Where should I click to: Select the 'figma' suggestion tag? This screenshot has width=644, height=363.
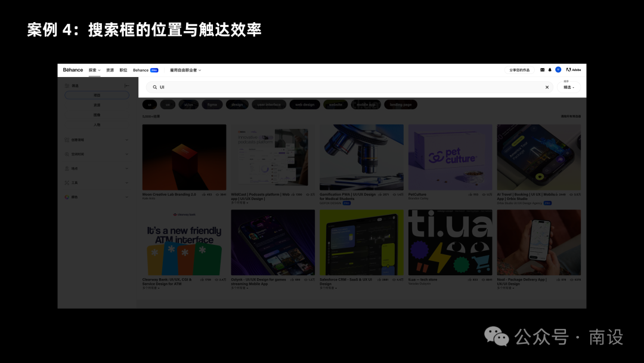pos(212,105)
